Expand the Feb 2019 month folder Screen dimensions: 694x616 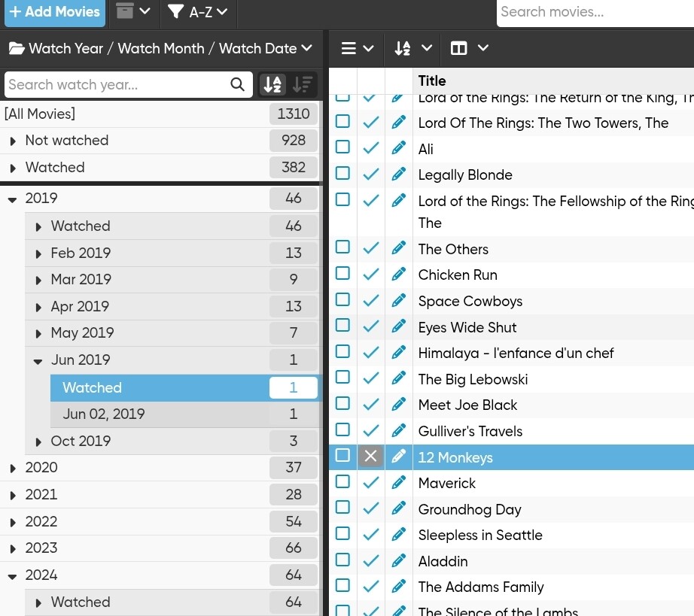(x=38, y=253)
